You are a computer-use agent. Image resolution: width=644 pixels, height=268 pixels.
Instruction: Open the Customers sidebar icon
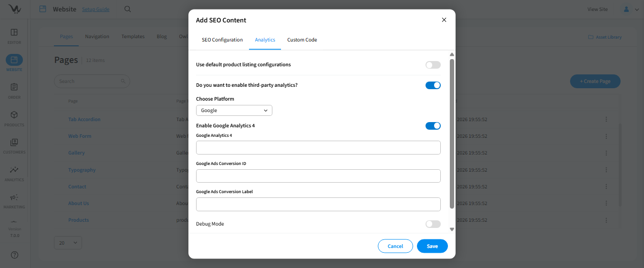[x=14, y=142]
